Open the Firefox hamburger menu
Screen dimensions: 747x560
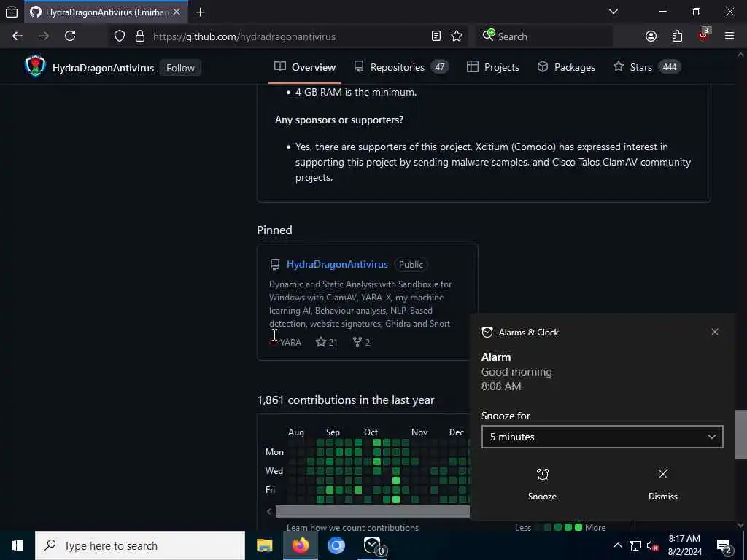coord(729,36)
